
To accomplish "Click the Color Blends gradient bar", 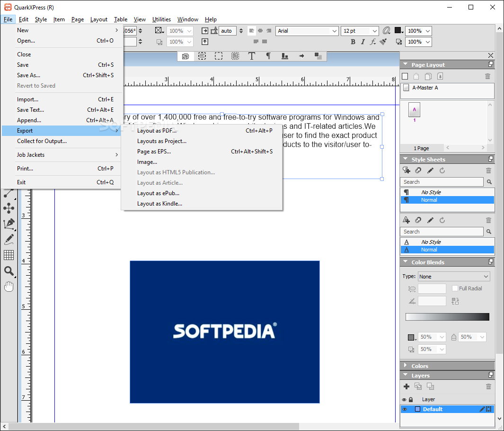I will tap(447, 317).
